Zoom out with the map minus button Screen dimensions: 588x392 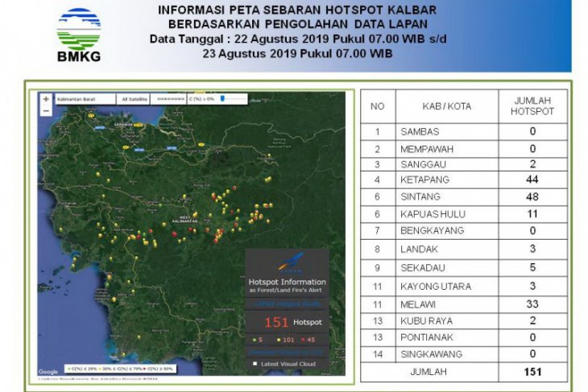[46, 111]
